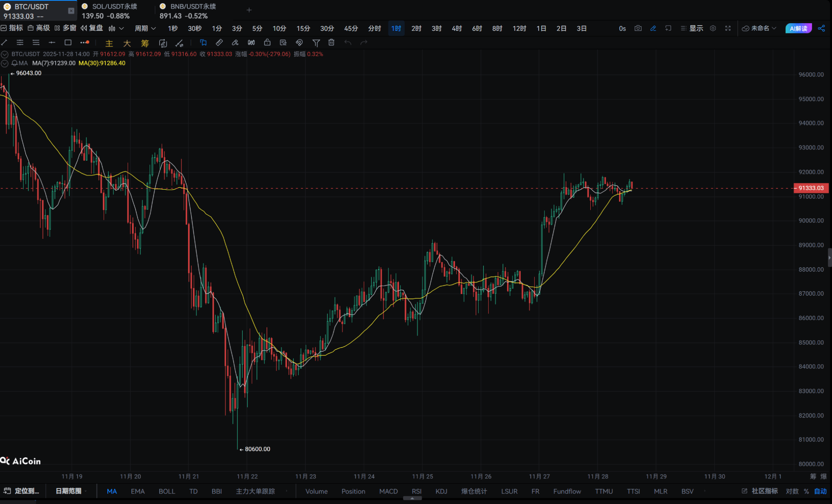Select the ruler measurement tool
The height and width of the screenshot is (504, 832).
[219, 43]
